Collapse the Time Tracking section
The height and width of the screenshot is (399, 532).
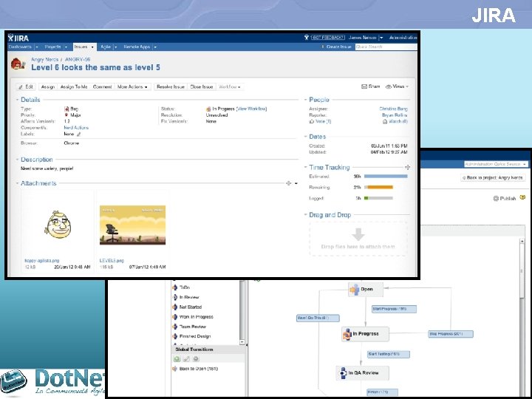pos(305,167)
